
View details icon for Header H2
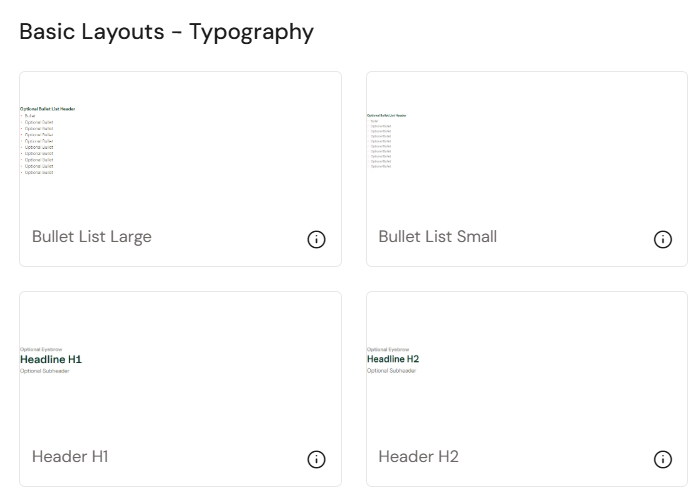coord(662,459)
